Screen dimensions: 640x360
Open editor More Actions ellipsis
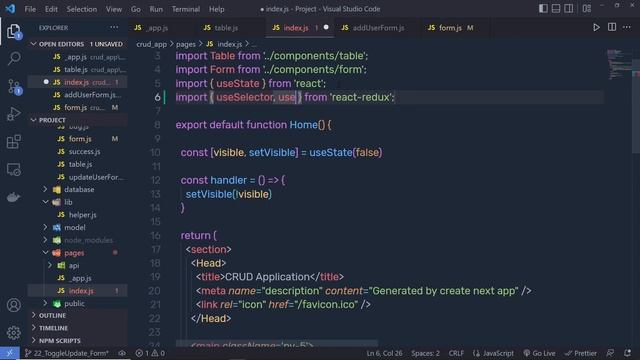[627, 27]
